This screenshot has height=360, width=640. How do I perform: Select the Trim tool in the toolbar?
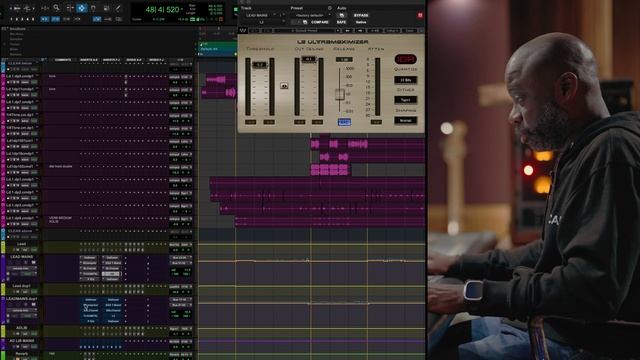pyautogui.click(x=70, y=8)
